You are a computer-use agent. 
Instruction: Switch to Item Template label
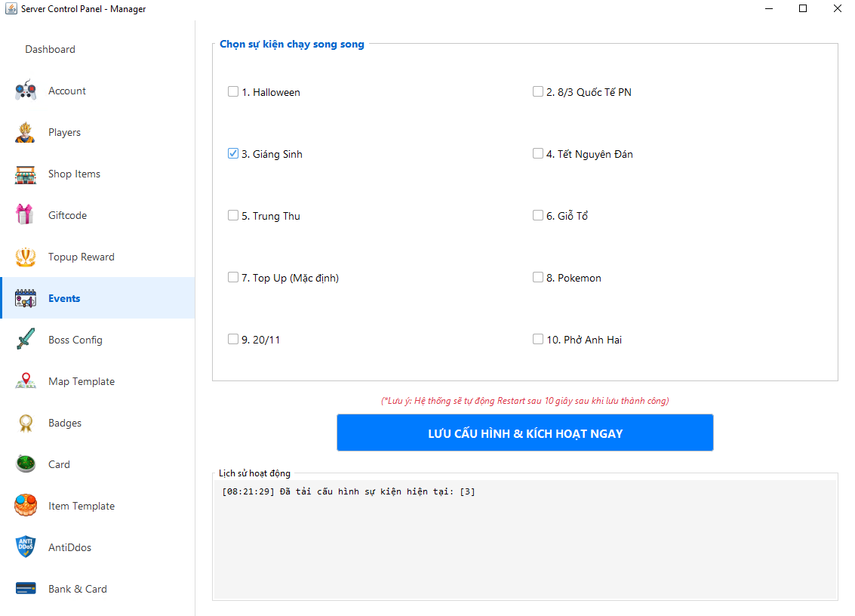pos(82,506)
